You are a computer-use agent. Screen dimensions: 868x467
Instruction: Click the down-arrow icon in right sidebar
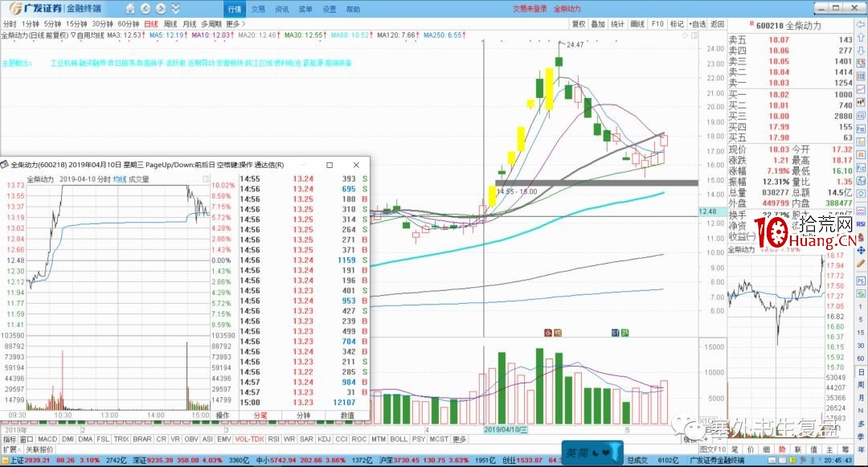click(x=861, y=51)
